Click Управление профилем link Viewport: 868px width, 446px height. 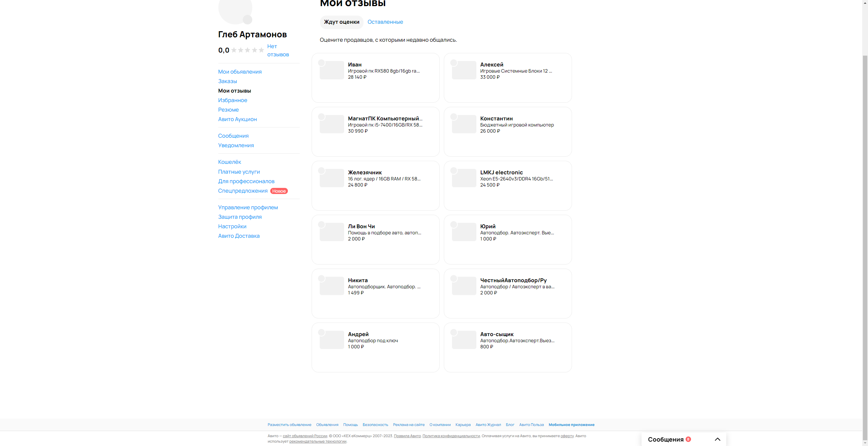pyautogui.click(x=248, y=208)
